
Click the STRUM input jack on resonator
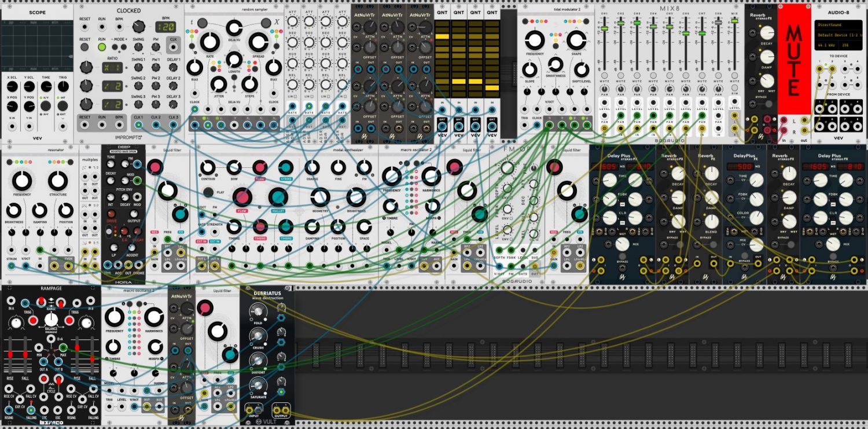(x=12, y=266)
